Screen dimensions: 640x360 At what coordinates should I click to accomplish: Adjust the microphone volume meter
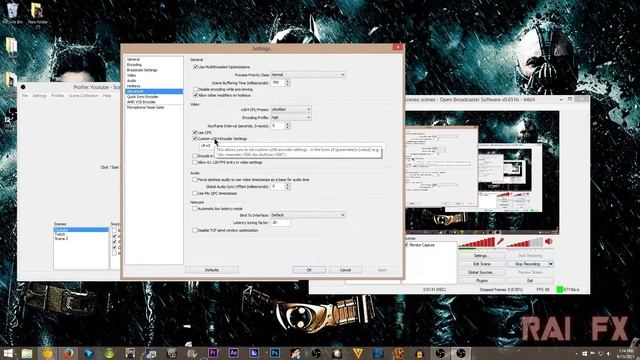pos(476,243)
